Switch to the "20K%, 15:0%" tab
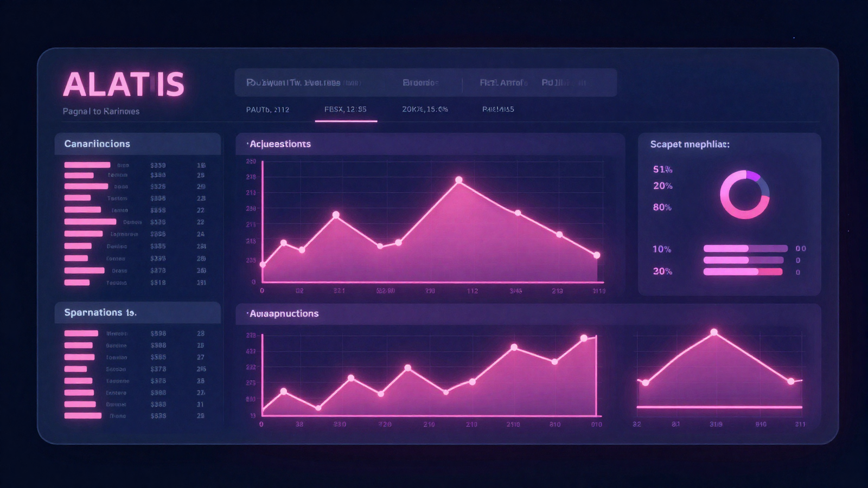 tap(425, 110)
